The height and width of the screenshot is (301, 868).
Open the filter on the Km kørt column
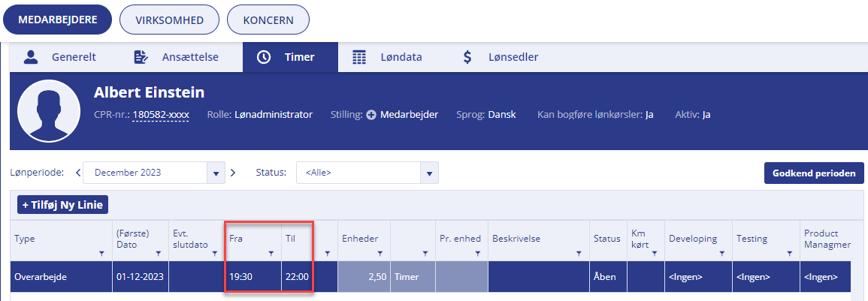(x=655, y=254)
